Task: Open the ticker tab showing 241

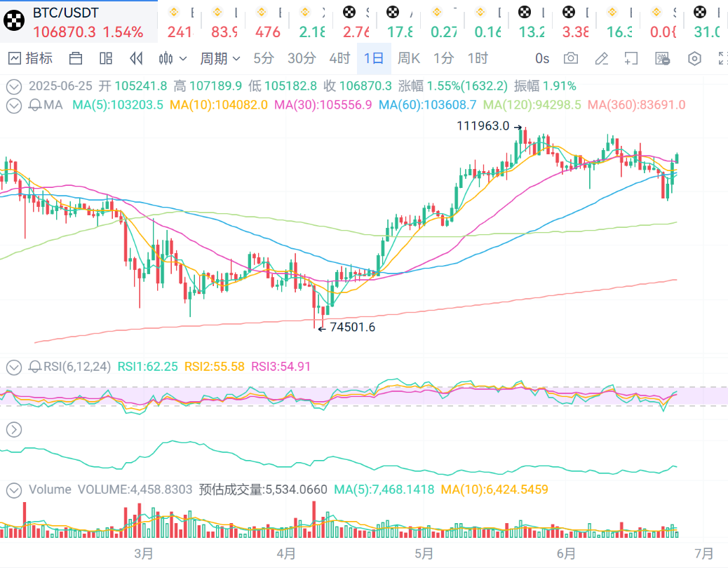Action: click(180, 21)
